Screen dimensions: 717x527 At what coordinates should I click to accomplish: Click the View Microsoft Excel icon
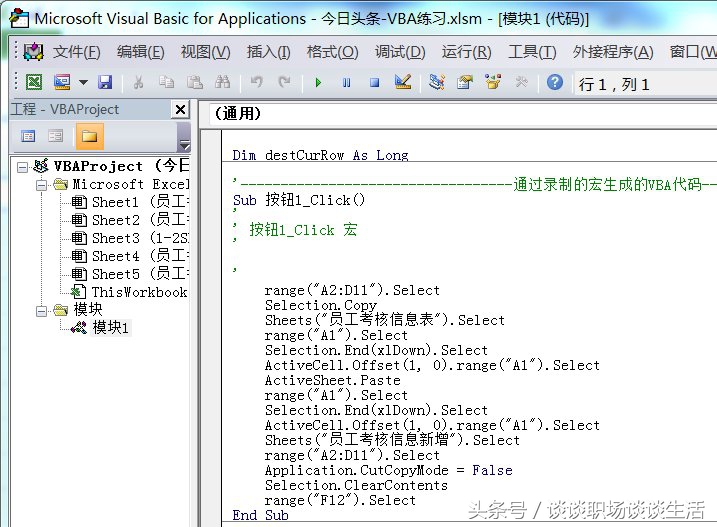point(34,82)
